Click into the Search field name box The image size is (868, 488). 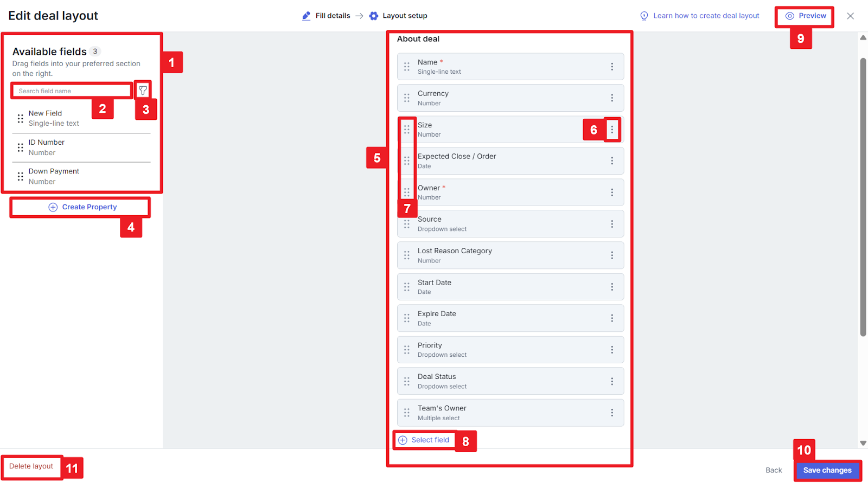coord(72,91)
